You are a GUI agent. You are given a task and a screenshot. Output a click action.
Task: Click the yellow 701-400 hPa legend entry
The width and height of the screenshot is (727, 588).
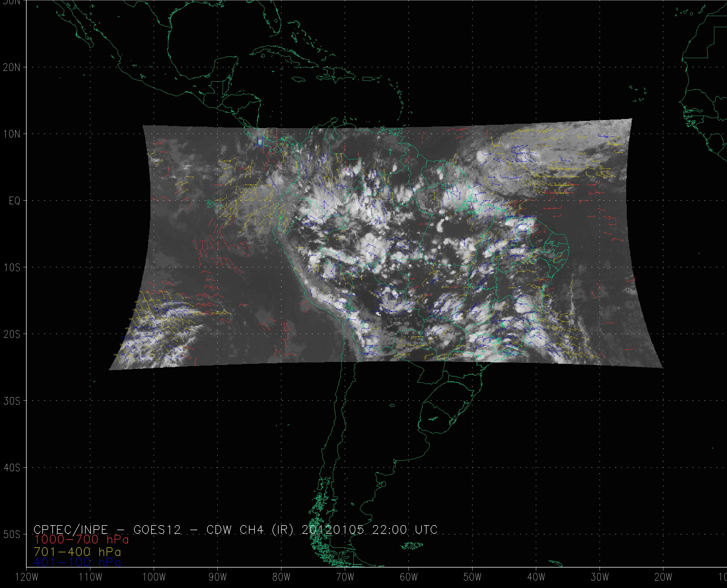[x=77, y=552]
